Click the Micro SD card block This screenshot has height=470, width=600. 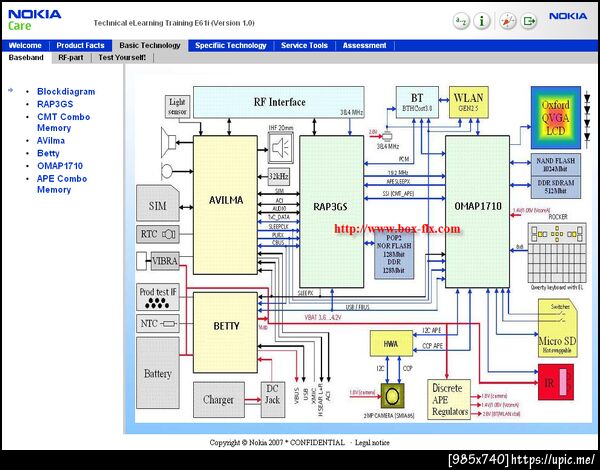pyautogui.click(x=558, y=328)
